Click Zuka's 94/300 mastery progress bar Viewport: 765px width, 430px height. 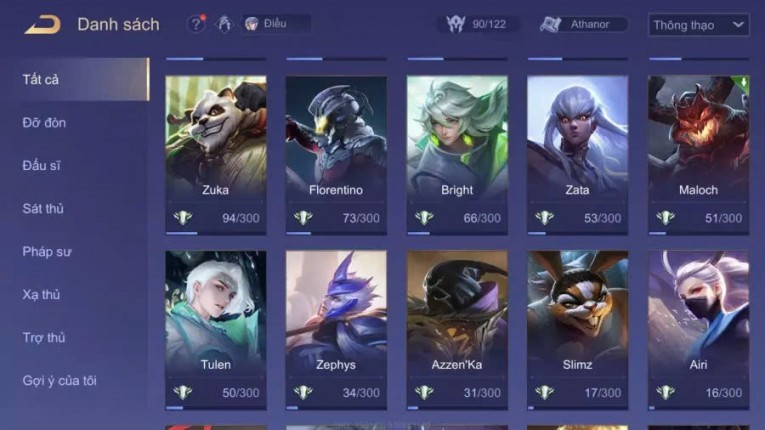(x=216, y=233)
